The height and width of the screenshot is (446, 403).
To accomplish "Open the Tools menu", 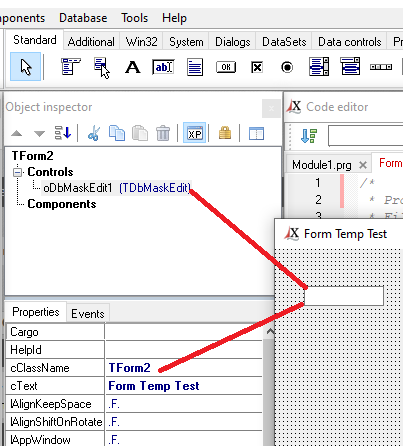I will [134, 18].
